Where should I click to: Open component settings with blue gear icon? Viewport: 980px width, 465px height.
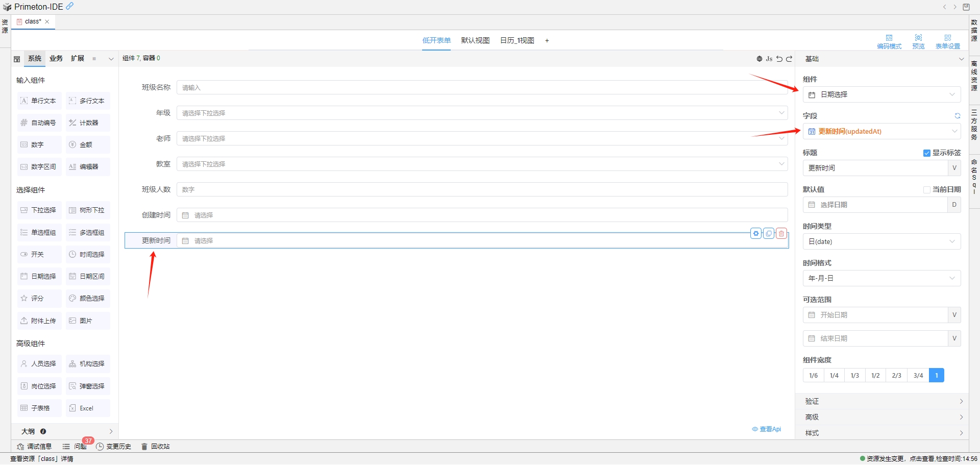coord(755,233)
